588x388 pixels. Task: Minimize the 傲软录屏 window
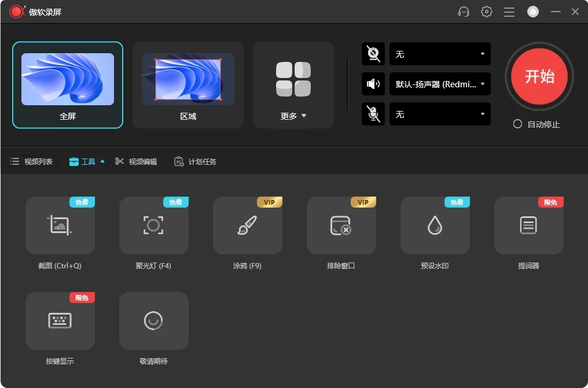click(556, 12)
